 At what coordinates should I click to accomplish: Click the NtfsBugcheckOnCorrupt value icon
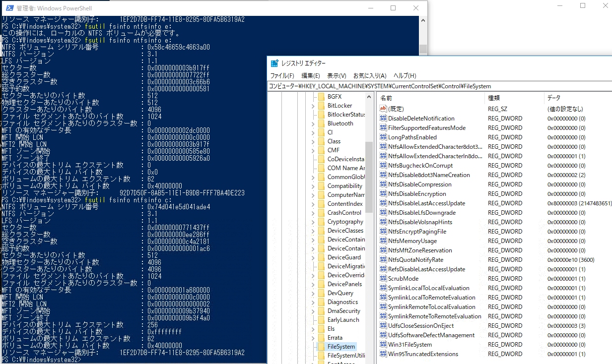click(383, 165)
